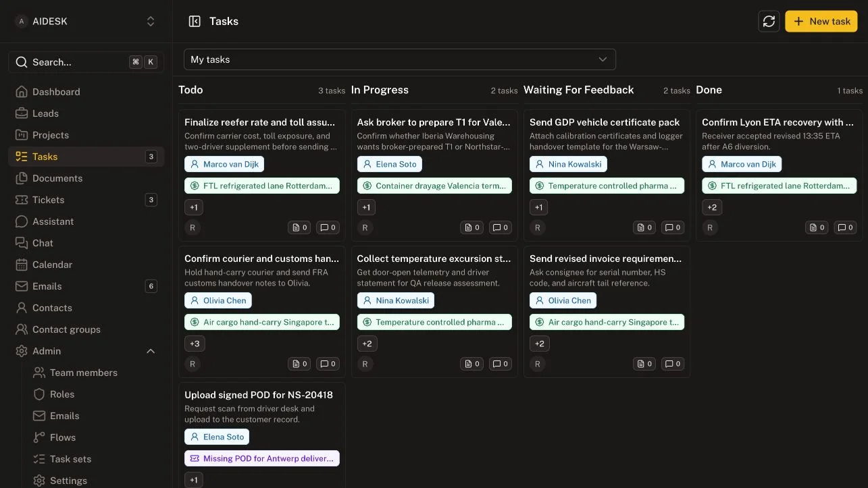Open the Assistant chat bubble icon

tap(22, 221)
